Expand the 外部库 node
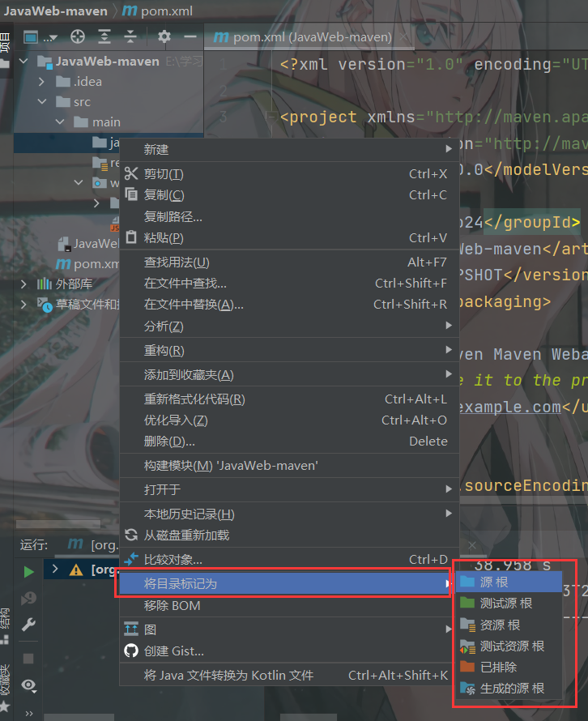Viewport: 588px width, 721px height. pyautogui.click(x=24, y=284)
